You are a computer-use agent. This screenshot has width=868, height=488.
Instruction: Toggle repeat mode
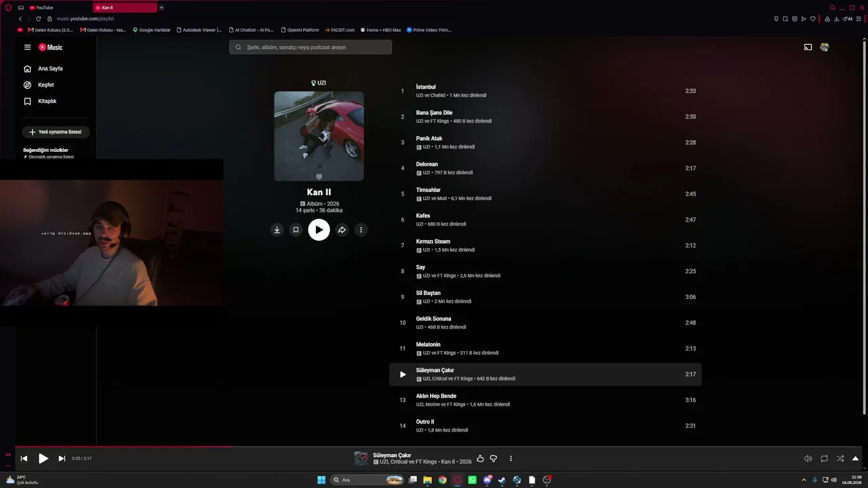[x=824, y=459]
